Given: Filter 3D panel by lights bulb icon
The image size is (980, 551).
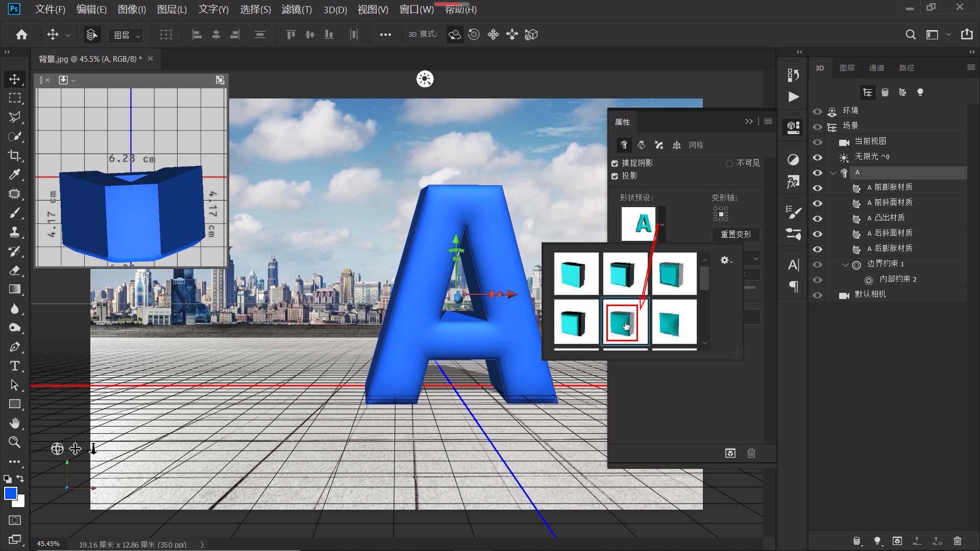Looking at the screenshot, I should click(920, 92).
